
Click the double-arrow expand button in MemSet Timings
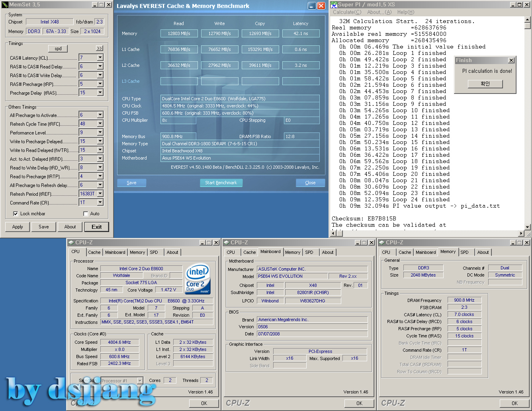pyautogui.click(x=100, y=48)
